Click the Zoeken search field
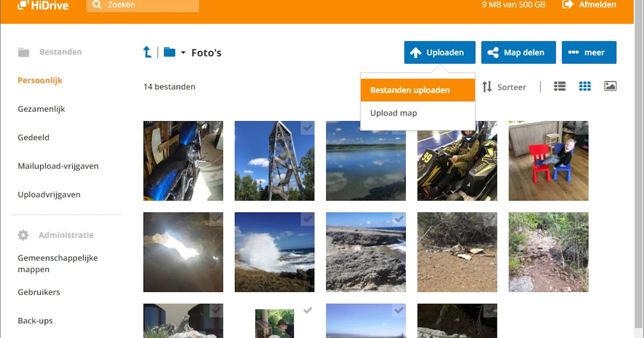This screenshot has height=338, width=644. click(142, 5)
